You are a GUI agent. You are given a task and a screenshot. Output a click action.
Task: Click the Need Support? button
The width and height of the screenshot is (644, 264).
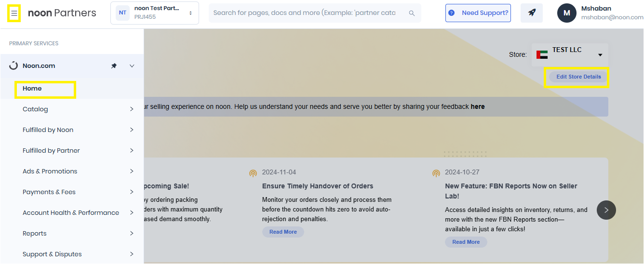pyautogui.click(x=478, y=13)
